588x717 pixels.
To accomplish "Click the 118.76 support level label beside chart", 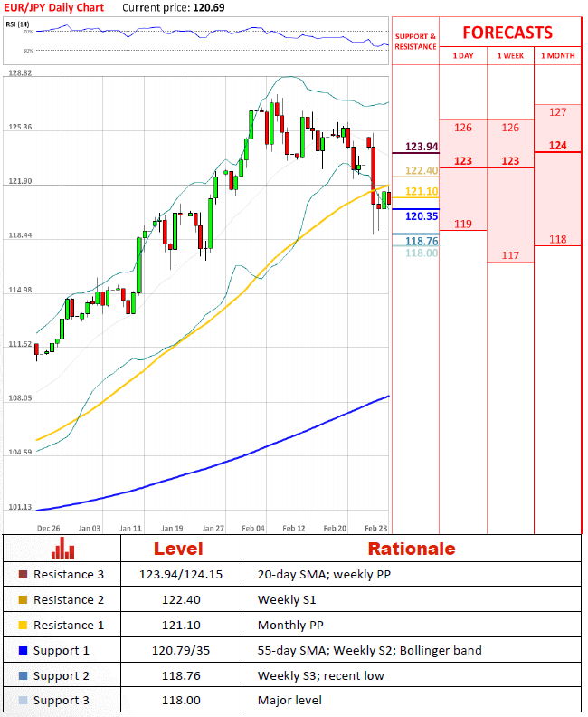I will pos(422,241).
